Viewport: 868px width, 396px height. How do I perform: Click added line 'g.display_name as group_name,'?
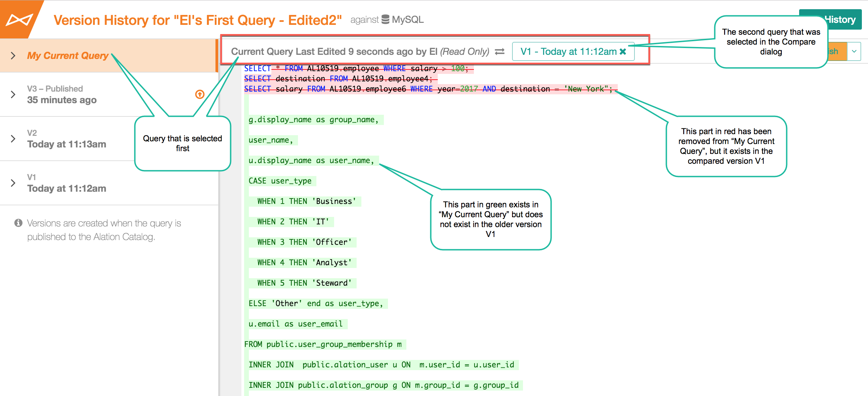coord(314,120)
